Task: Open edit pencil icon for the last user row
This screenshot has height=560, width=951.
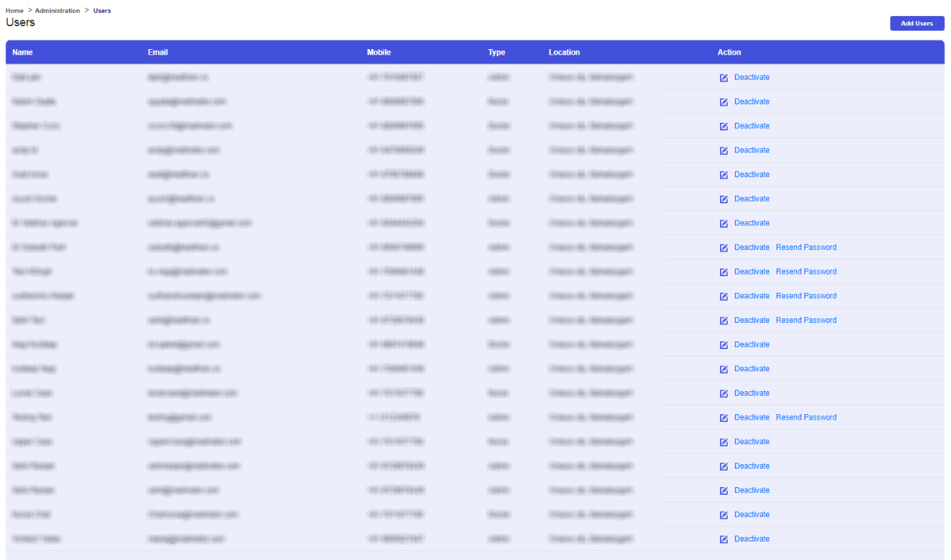Action: (724, 539)
